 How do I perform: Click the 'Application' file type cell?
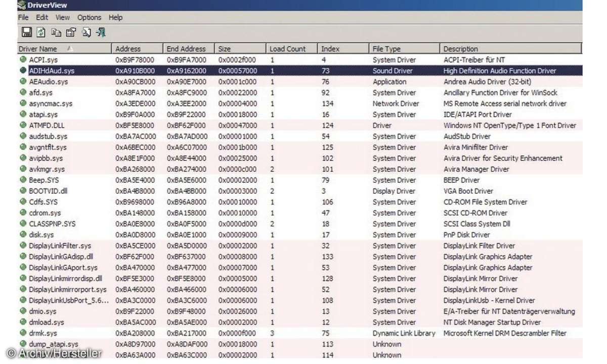point(389,81)
